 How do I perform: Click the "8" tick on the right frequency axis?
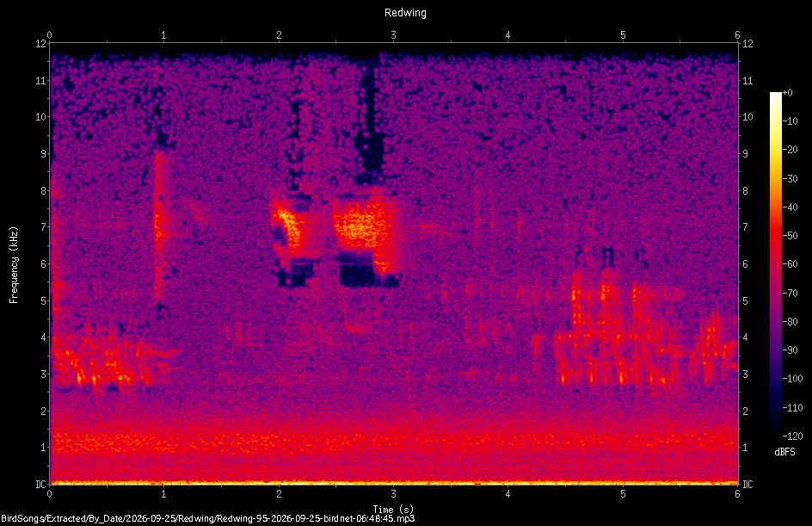[745, 191]
